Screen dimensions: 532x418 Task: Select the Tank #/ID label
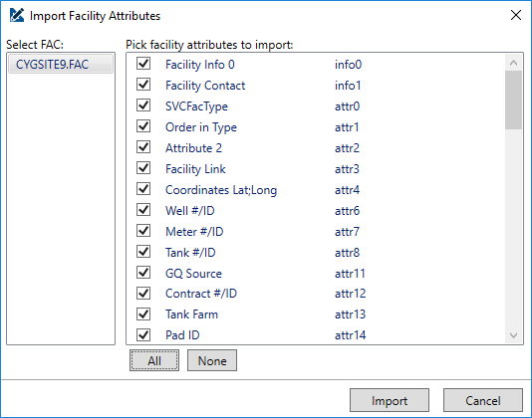[190, 253]
